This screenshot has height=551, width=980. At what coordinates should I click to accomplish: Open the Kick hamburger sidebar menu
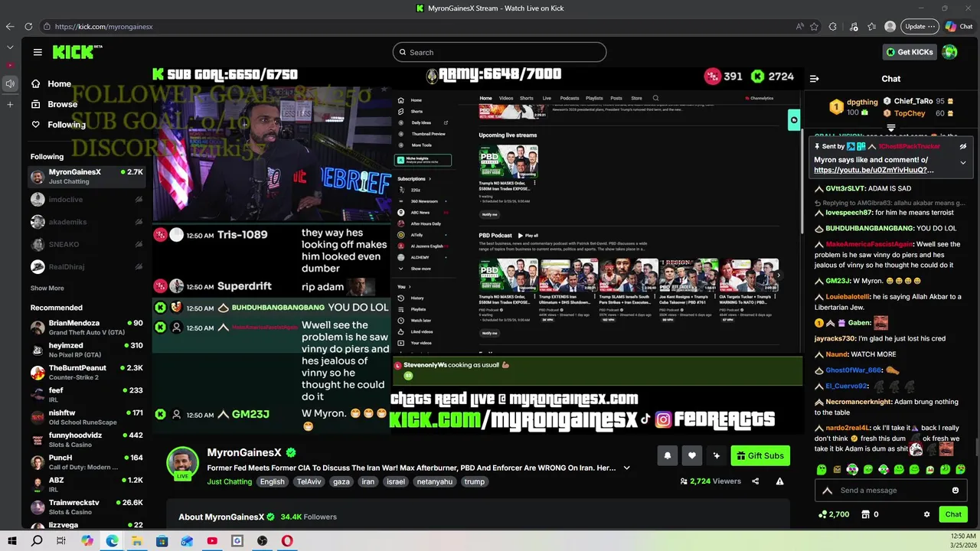(x=38, y=52)
